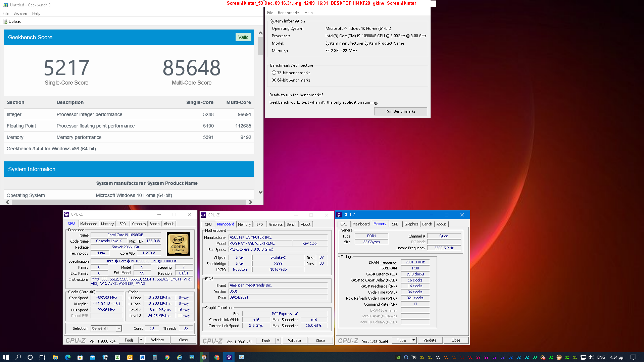Open NVIDIA tray icon
Image resolution: width=644 pixels, height=362 pixels.
(x=398, y=357)
